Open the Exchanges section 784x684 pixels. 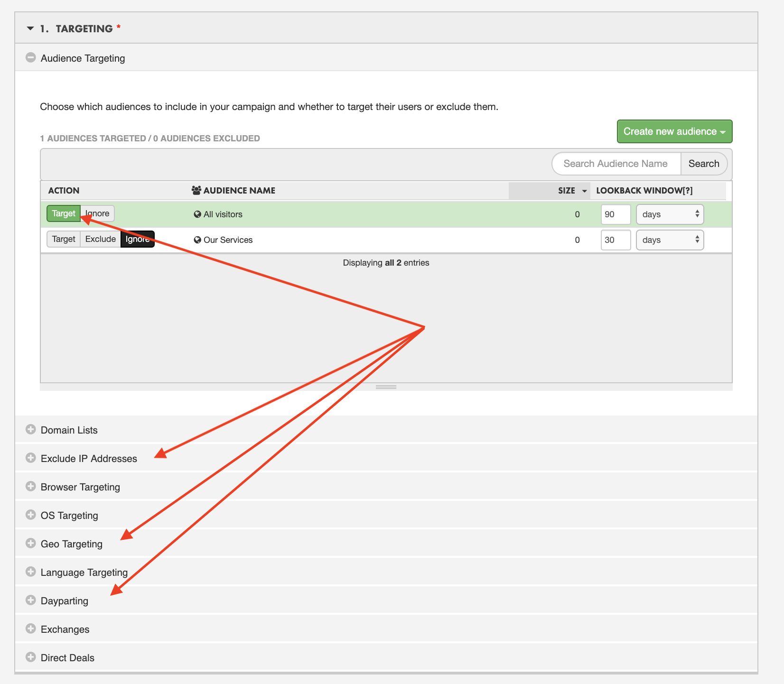pos(386,629)
